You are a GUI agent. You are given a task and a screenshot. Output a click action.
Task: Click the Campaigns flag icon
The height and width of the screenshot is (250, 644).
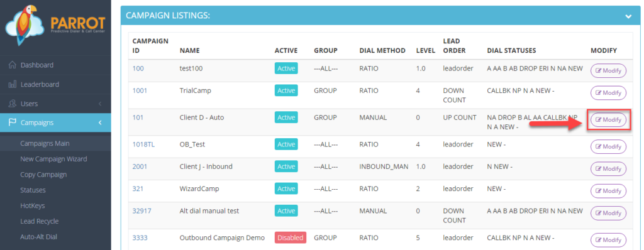pos(13,122)
